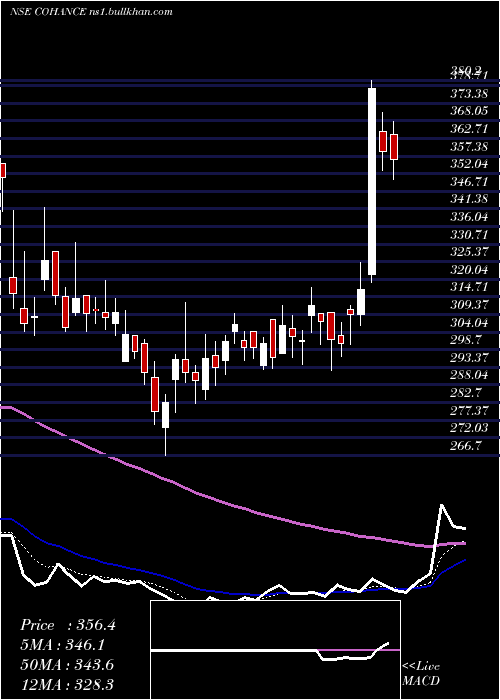Select the 282.7 price axis label
Image resolution: width=500 pixels, height=700 pixels.
466,393
